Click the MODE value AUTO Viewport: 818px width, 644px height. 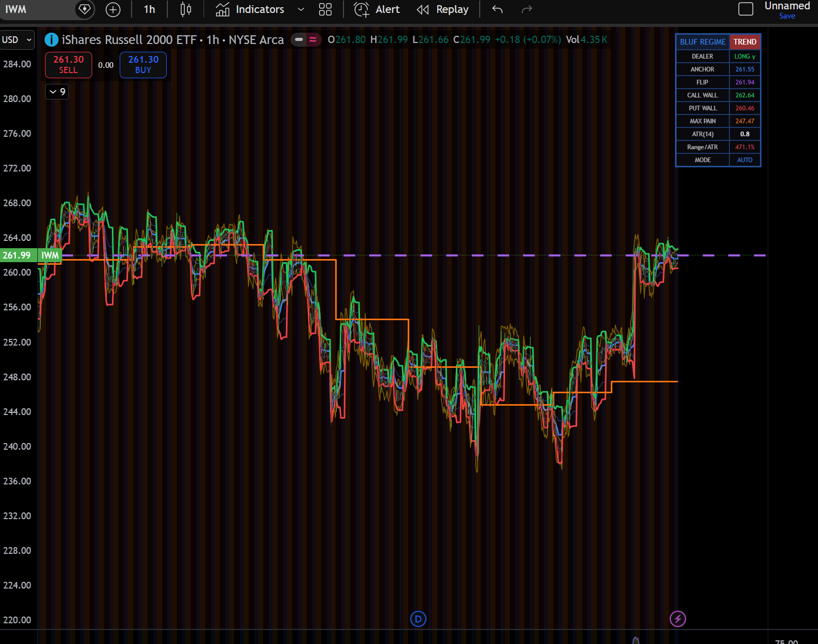click(744, 160)
